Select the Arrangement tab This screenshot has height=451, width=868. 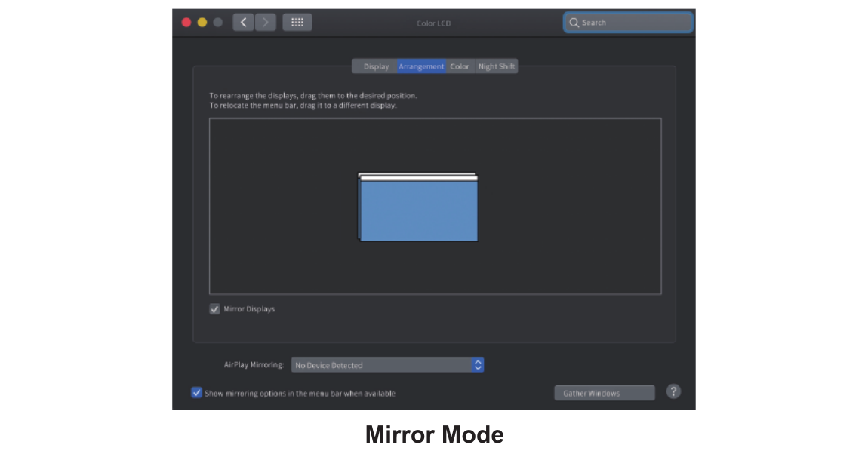pos(421,66)
